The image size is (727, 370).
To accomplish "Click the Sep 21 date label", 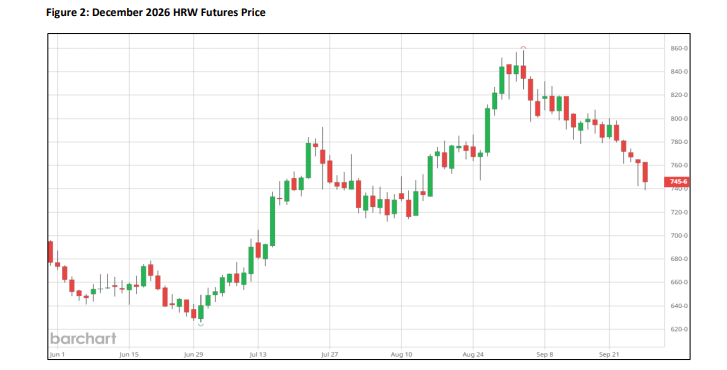I will point(609,355).
